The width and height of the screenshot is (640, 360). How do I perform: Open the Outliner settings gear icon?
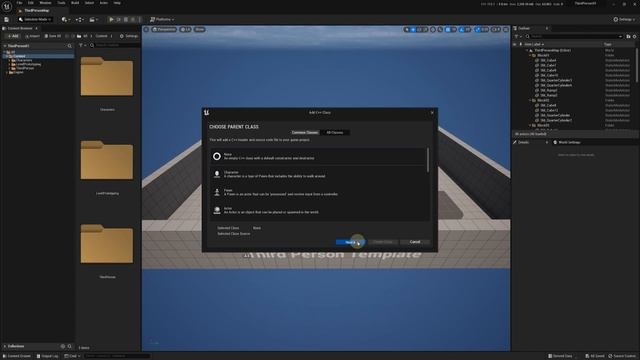pyautogui.click(x=634, y=36)
